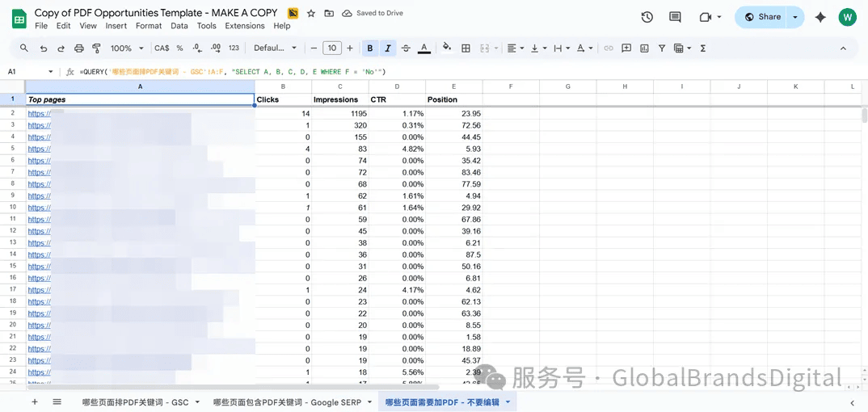Open horizontal align dropdown
The height and width of the screenshot is (412, 868).
tap(516, 48)
